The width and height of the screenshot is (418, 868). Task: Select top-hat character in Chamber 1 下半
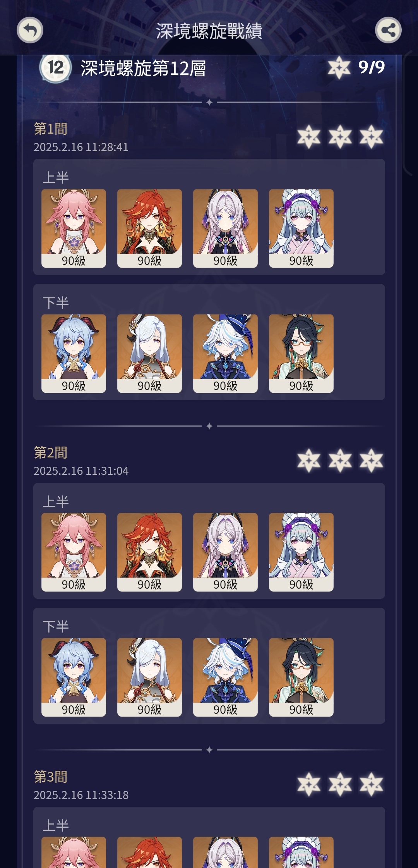tap(225, 354)
